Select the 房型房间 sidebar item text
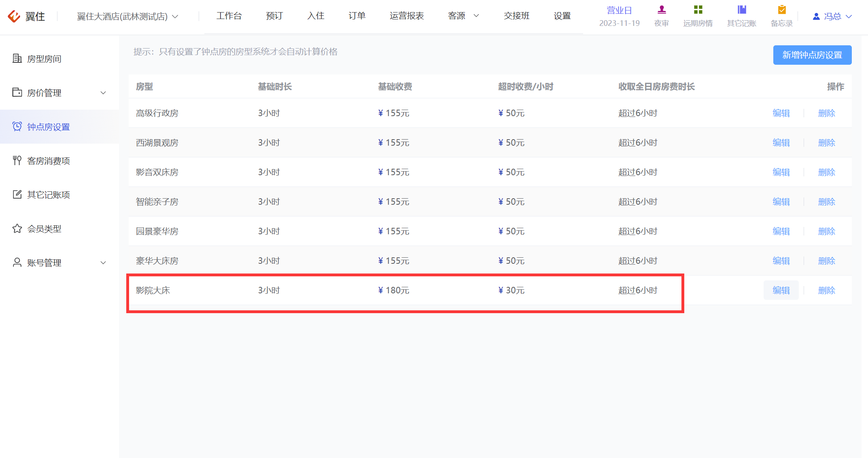Screen dimensions: 868x458 pyautogui.click(x=44, y=59)
